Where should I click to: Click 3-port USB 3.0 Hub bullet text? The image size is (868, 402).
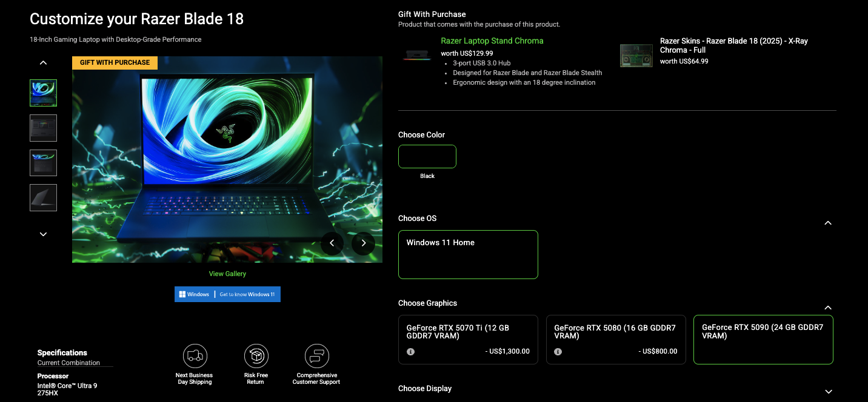[x=482, y=63]
